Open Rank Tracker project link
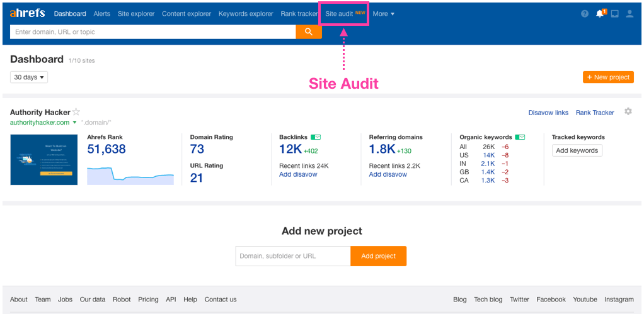This screenshot has width=644, height=314. click(595, 113)
